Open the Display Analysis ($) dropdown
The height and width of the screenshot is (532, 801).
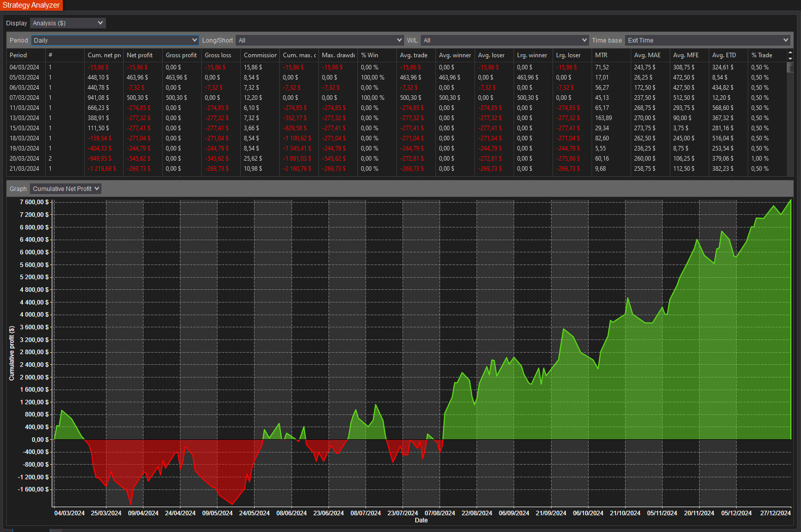click(67, 23)
